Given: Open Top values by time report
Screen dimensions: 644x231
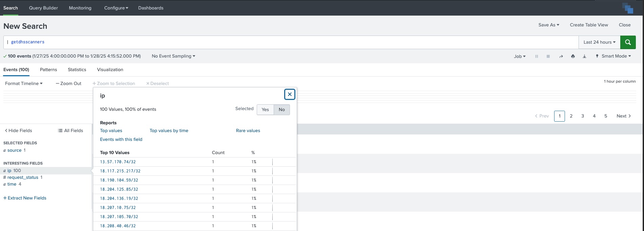Looking at the screenshot, I should click(x=169, y=130).
